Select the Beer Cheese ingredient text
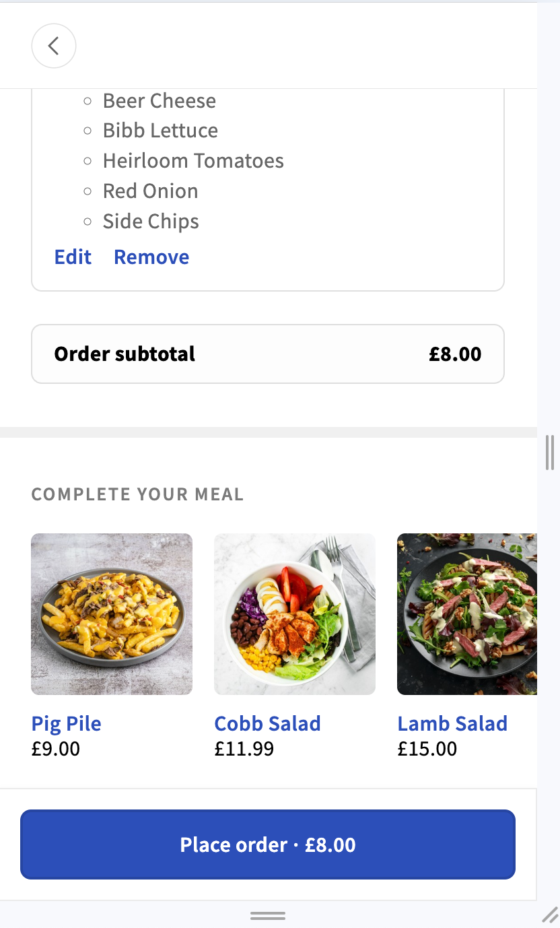 pos(160,101)
